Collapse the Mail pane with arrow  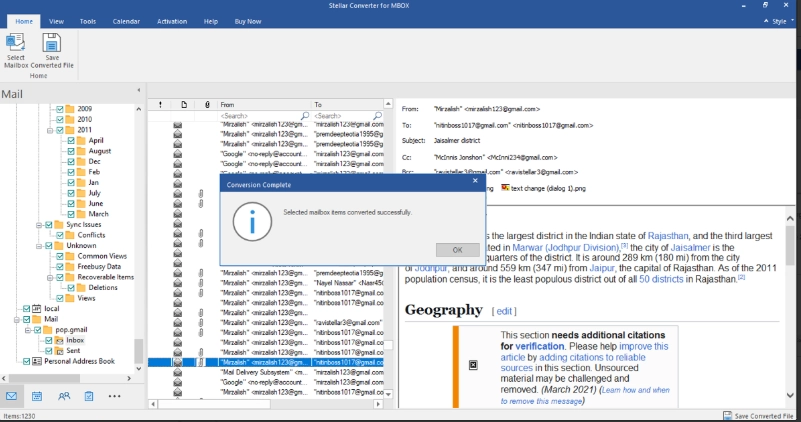(x=138, y=90)
